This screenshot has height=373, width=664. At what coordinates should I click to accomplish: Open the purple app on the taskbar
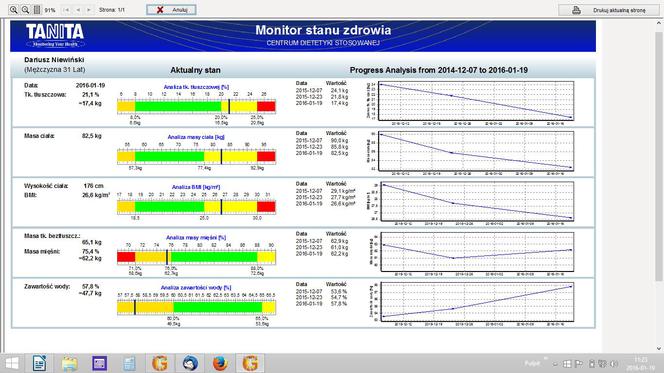pos(100,363)
